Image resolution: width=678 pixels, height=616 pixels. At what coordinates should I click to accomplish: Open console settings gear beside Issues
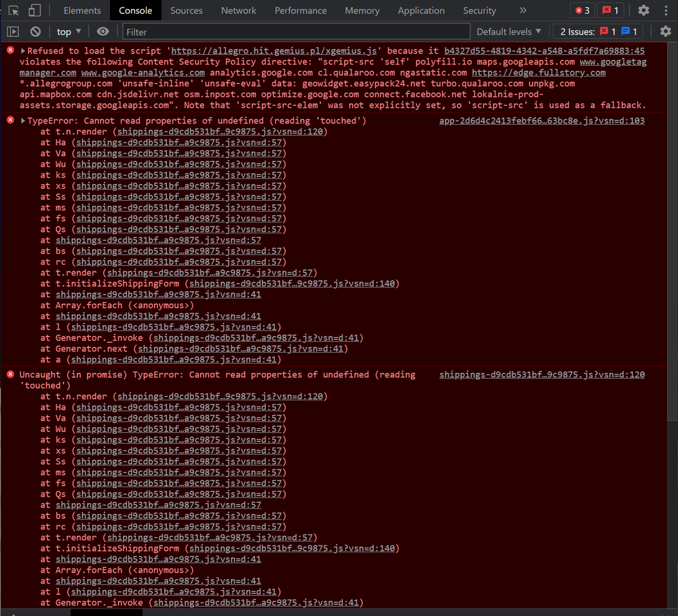pos(666,32)
